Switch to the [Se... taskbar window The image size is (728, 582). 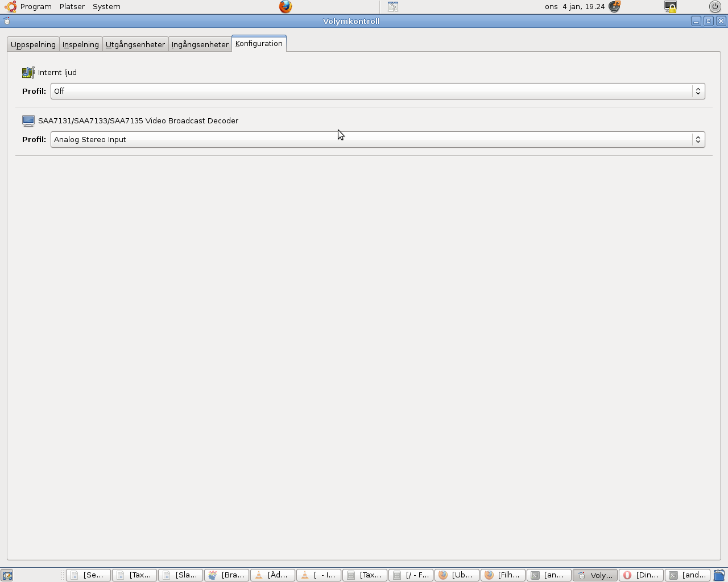tap(88, 575)
